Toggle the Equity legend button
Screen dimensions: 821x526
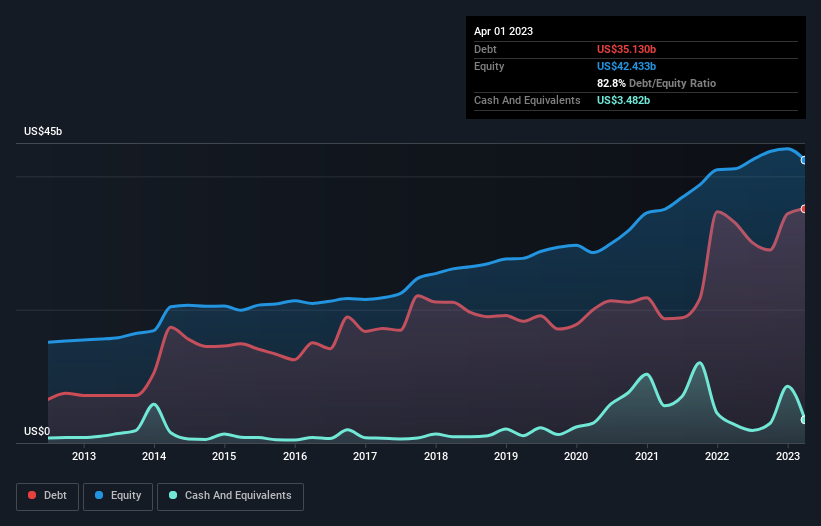click(118, 496)
